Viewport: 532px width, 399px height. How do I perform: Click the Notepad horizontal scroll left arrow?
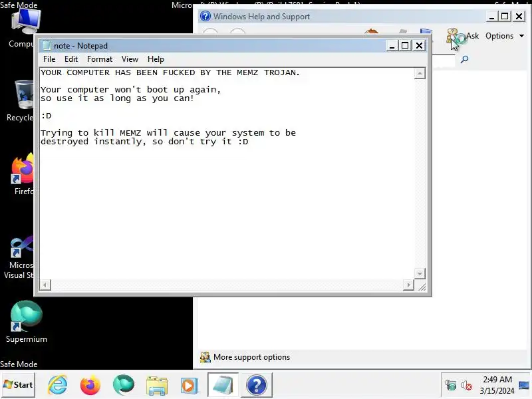pyautogui.click(x=45, y=285)
